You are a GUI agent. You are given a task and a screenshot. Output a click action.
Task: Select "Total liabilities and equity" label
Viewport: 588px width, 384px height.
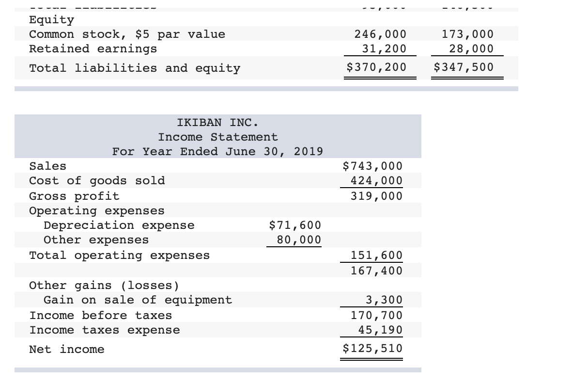[x=135, y=68]
